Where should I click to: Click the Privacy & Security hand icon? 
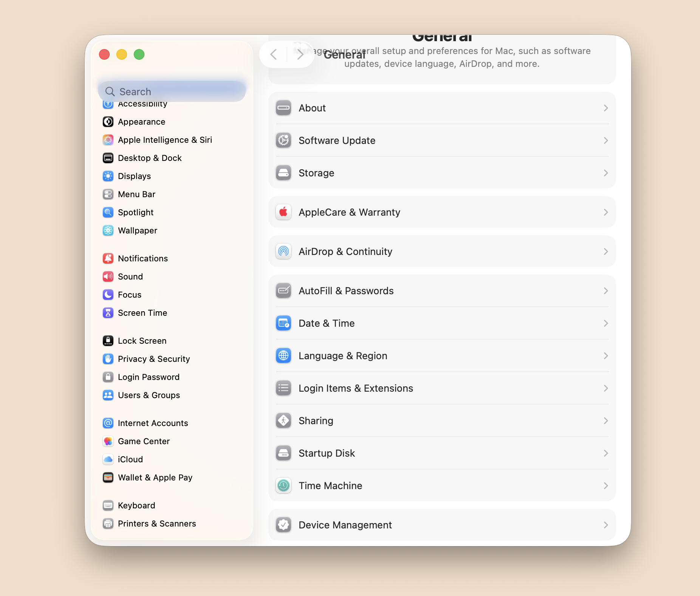point(108,359)
